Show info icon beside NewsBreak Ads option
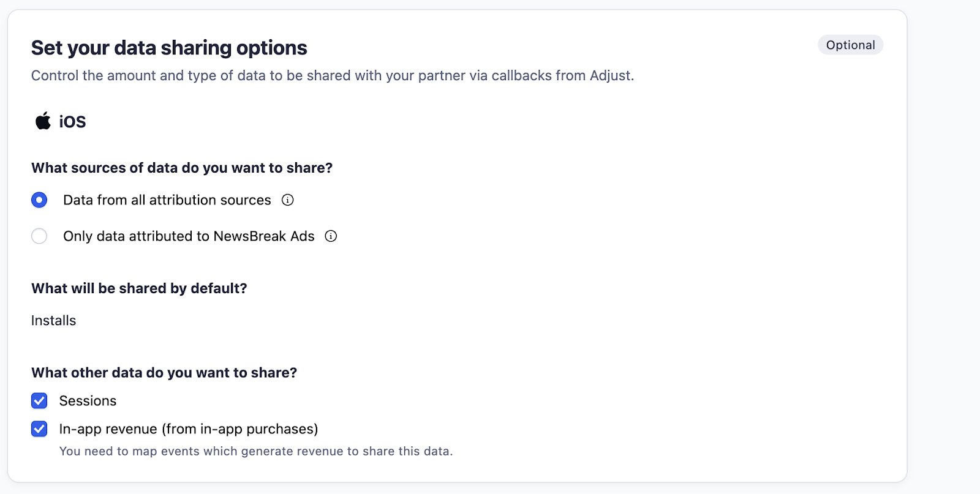The width and height of the screenshot is (980, 494). point(331,236)
